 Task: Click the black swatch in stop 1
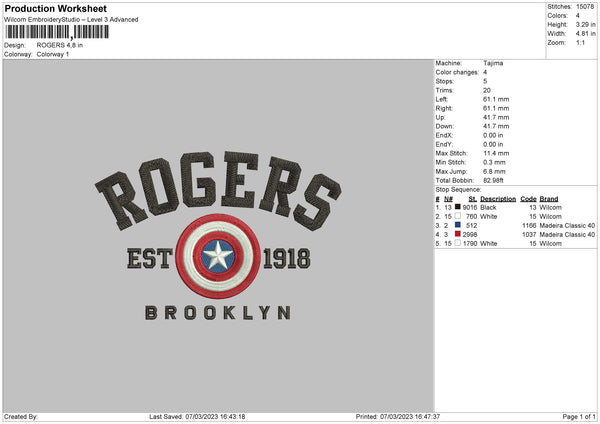pyautogui.click(x=458, y=208)
